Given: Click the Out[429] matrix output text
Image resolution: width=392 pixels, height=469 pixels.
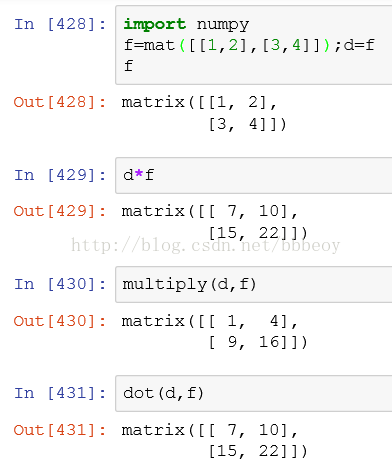Looking at the screenshot, I should tap(214, 222).
